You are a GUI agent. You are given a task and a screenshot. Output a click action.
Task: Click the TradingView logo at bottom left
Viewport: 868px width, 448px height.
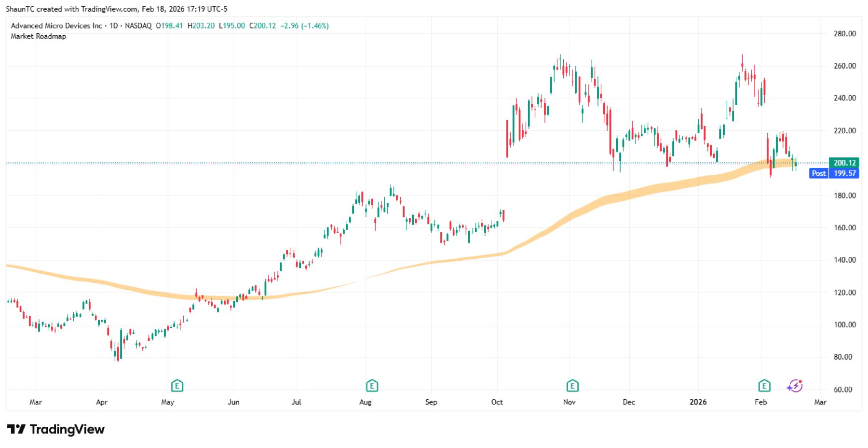click(56, 429)
